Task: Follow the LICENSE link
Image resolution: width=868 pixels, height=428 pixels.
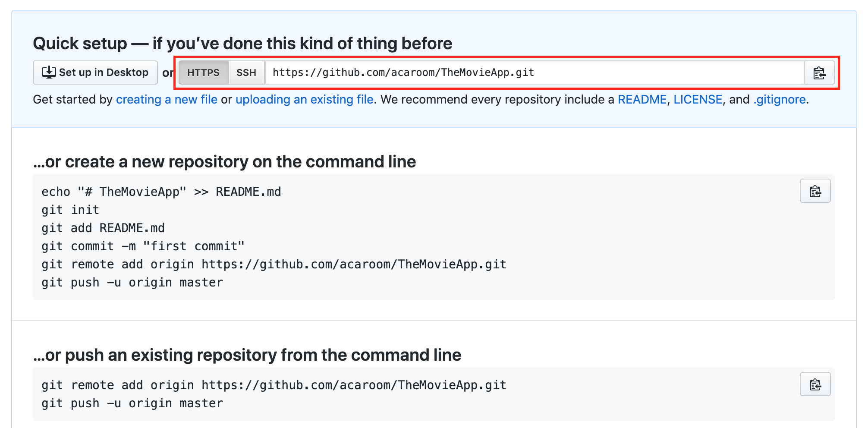Action: point(698,100)
